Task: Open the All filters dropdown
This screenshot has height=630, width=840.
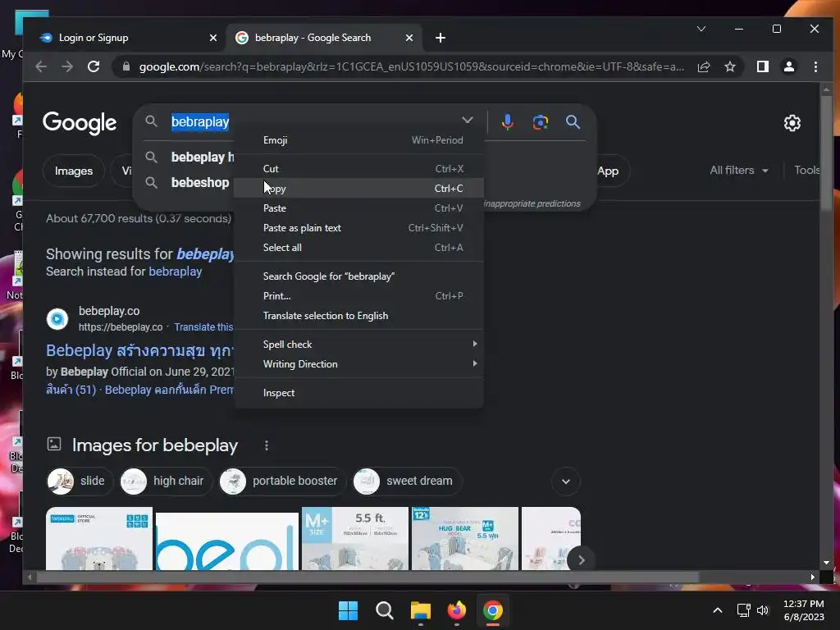Action: pyautogui.click(x=739, y=171)
